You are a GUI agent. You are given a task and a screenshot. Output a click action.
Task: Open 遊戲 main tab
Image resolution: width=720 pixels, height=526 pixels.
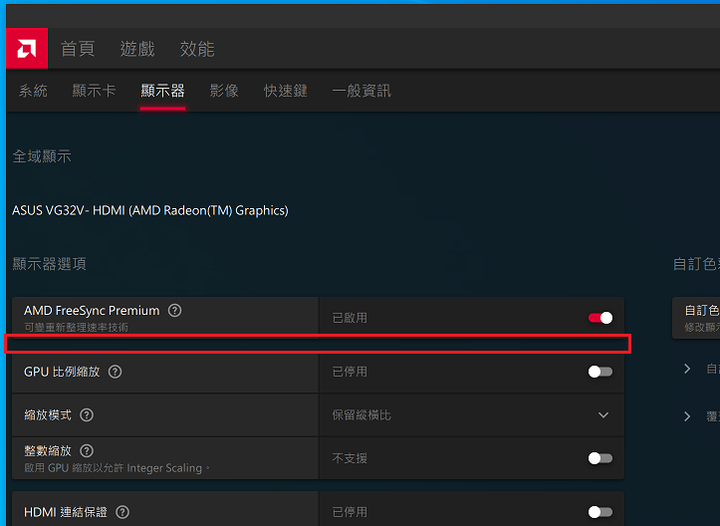[137, 49]
